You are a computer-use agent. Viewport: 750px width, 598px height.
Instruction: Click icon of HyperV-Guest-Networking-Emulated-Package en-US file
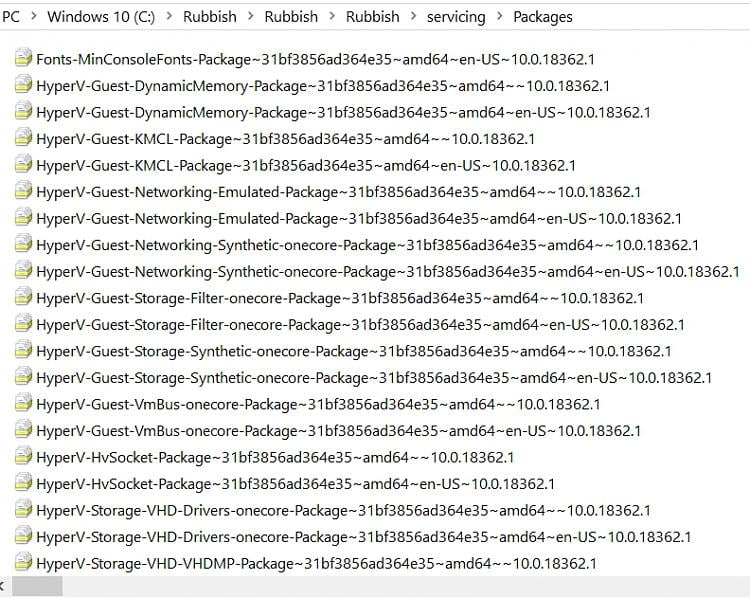[x=23, y=217]
